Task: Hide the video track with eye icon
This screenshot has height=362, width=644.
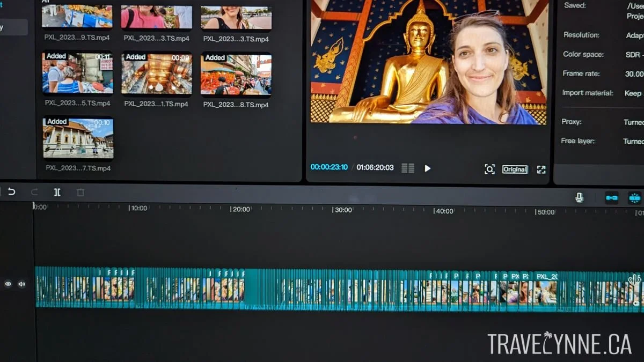Action: pos(8,284)
